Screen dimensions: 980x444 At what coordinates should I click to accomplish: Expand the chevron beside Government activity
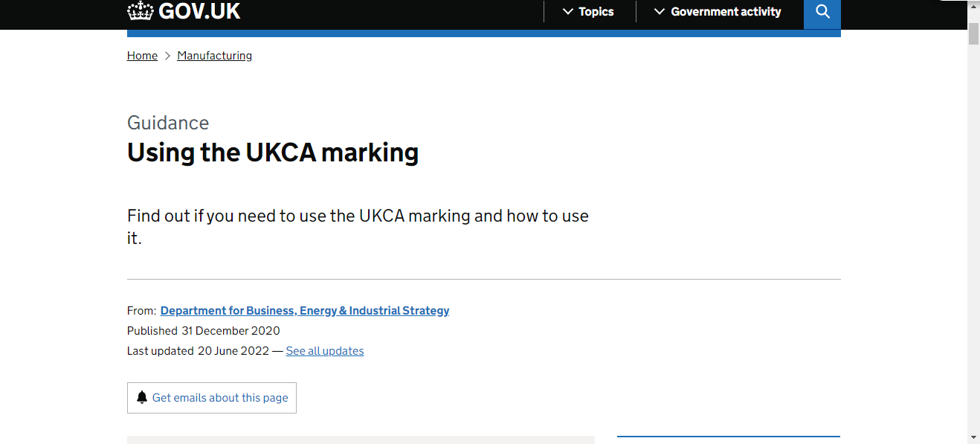(x=659, y=12)
